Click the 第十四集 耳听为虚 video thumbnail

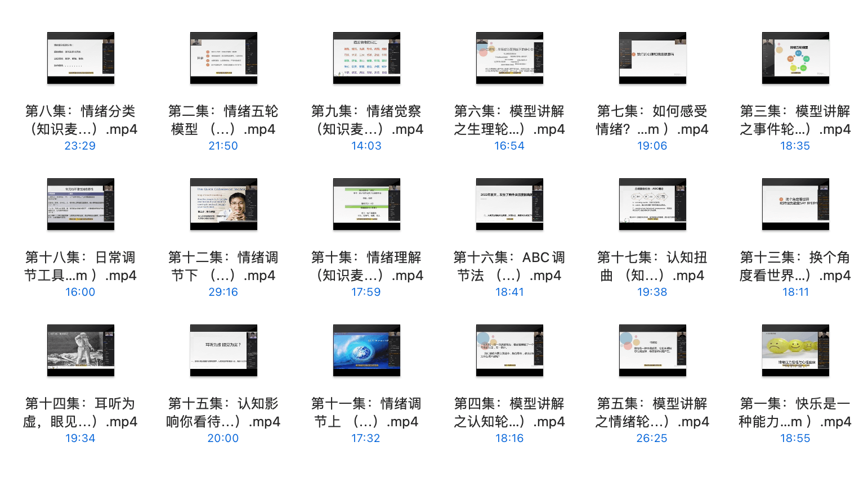(80, 350)
